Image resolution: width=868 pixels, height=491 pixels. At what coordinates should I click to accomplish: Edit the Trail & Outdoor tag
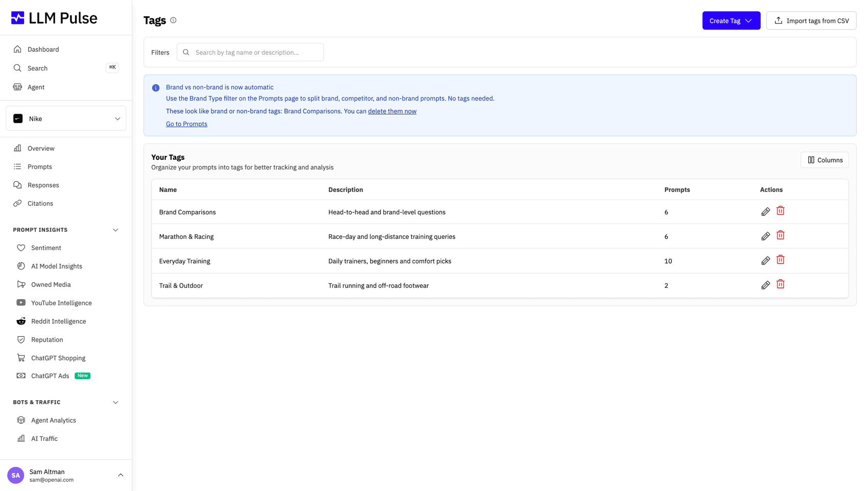point(765,285)
